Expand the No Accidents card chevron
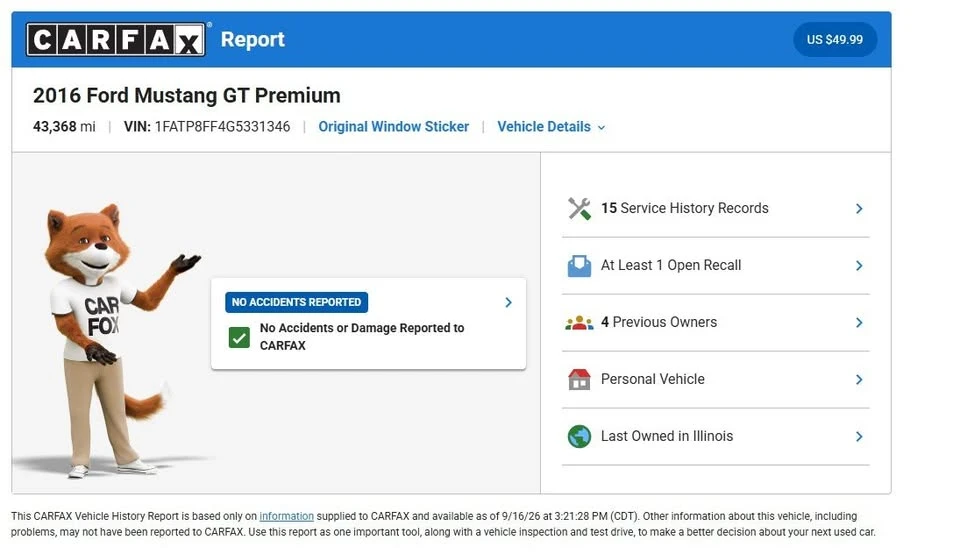 point(508,302)
